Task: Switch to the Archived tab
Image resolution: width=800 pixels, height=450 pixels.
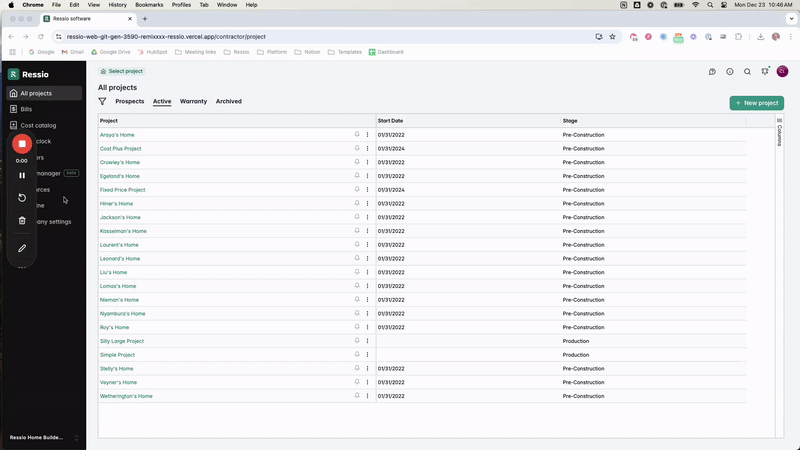Action: click(x=228, y=101)
